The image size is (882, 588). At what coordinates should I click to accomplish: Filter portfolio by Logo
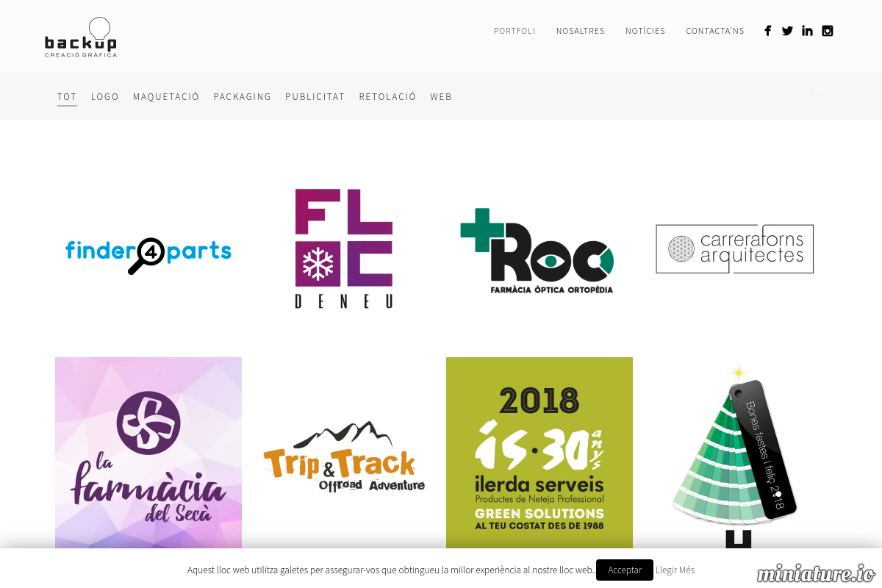(x=105, y=97)
